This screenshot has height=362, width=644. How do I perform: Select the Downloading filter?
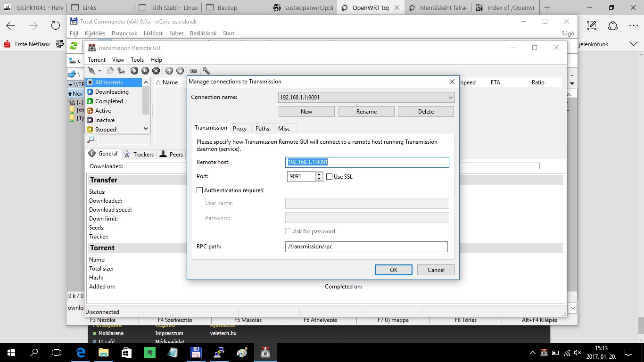click(113, 92)
